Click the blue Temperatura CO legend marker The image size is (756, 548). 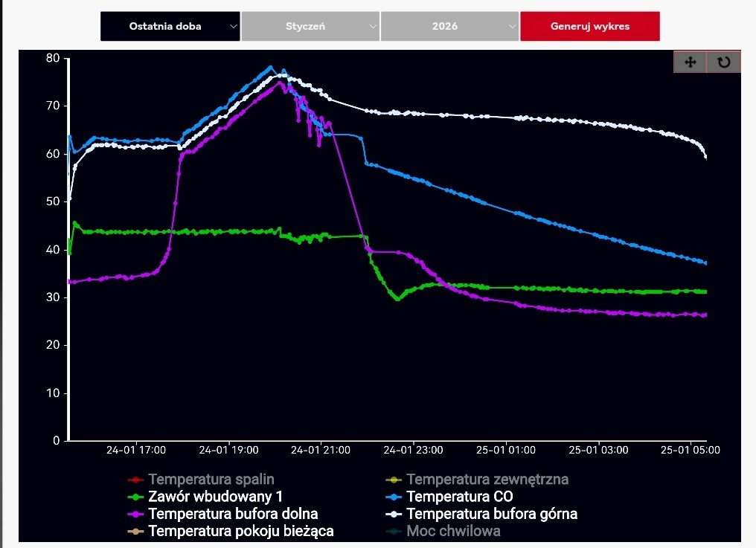pos(394,497)
